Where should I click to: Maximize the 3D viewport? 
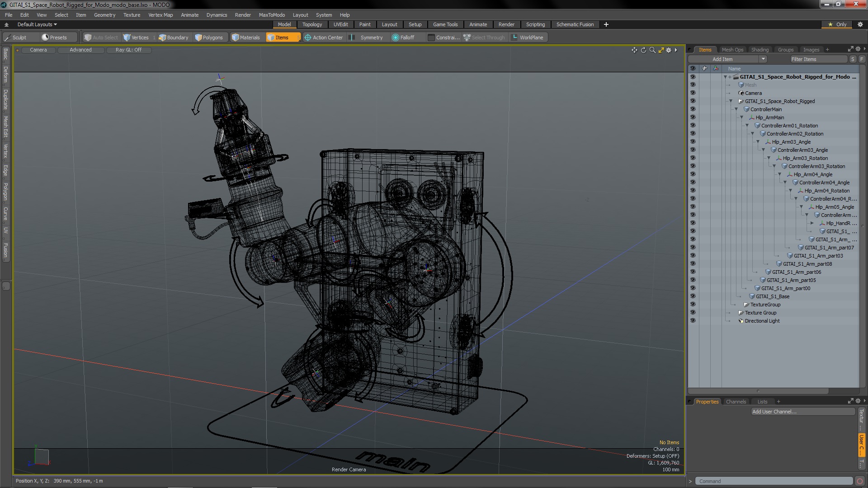(661, 50)
